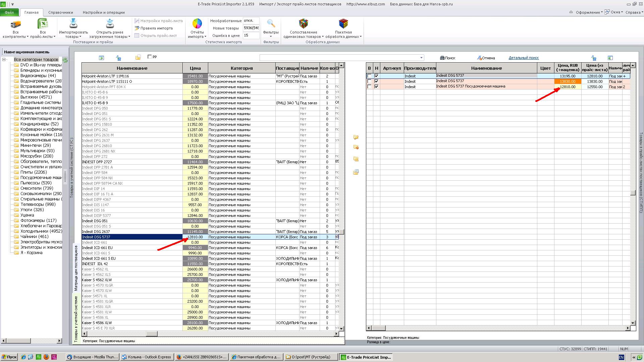
Task: Untick the Н checkbox in the second Indesit DSG 5737 row
Action: 376,81
